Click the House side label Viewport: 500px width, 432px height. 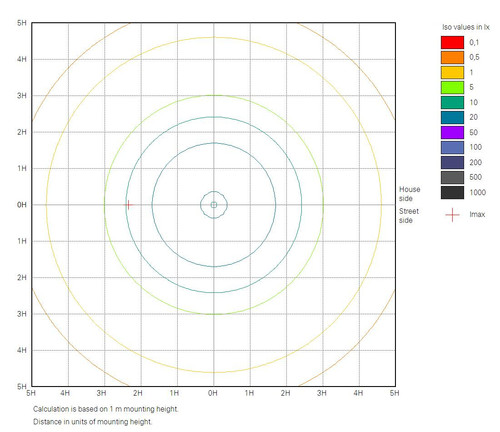click(x=409, y=194)
